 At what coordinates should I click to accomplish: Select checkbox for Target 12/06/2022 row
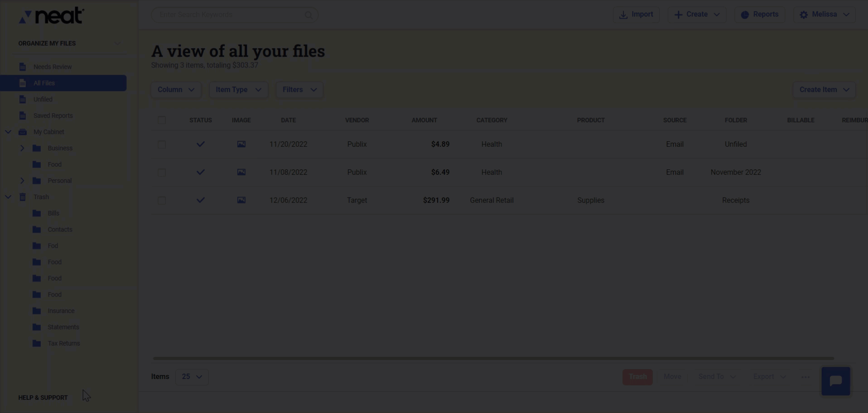162,200
